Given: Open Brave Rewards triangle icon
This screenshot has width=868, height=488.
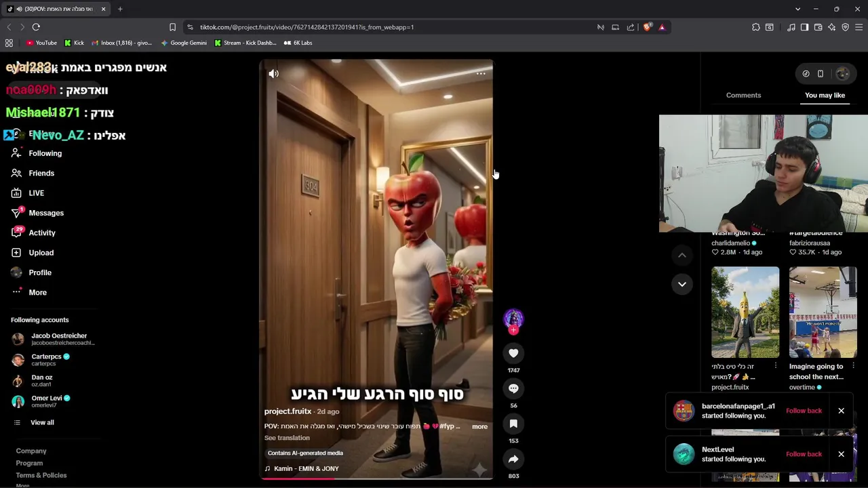Looking at the screenshot, I should (x=662, y=27).
